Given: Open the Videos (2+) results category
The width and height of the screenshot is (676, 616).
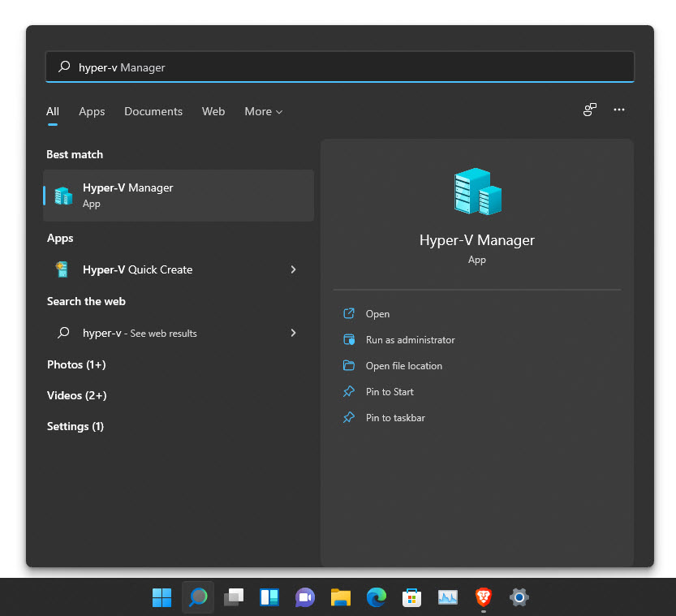Looking at the screenshot, I should tap(77, 395).
